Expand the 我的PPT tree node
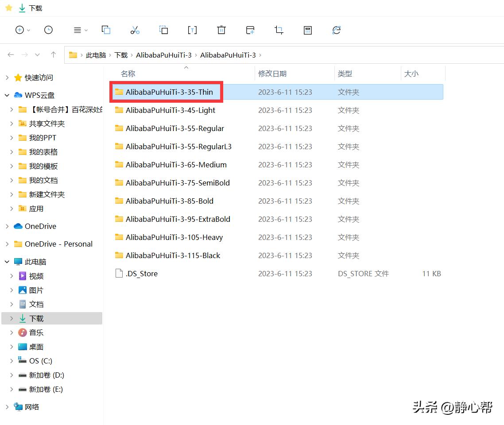 (12, 138)
